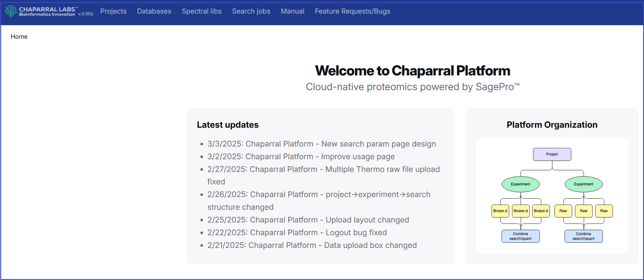Viewport: 644px width, 280px height.
Task: Open Feature Requests/Bugs page
Action: (352, 11)
